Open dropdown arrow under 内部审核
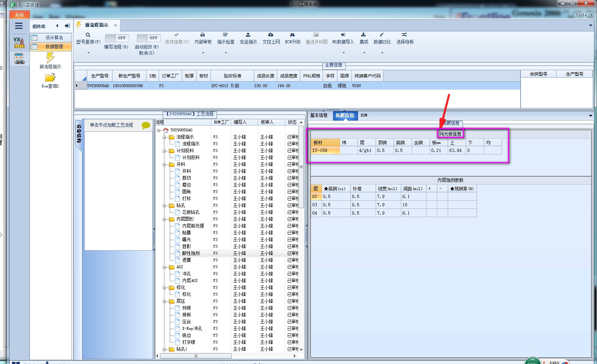The image size is (597, 364). 203,53
